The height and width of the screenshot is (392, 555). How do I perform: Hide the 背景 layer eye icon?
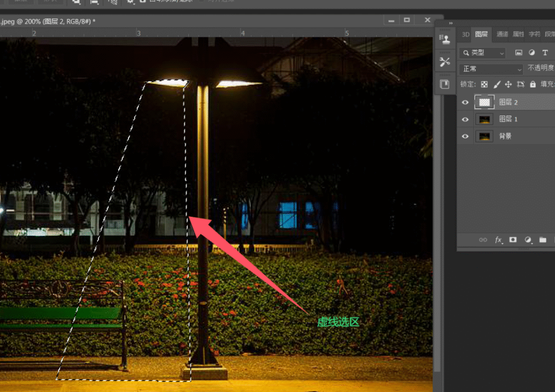[465, 136]
